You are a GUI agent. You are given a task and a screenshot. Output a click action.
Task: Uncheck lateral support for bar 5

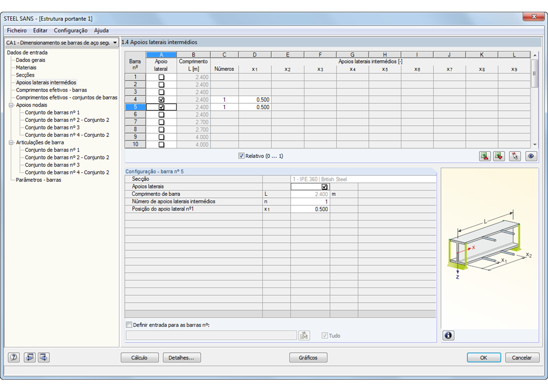click(162, 107)
